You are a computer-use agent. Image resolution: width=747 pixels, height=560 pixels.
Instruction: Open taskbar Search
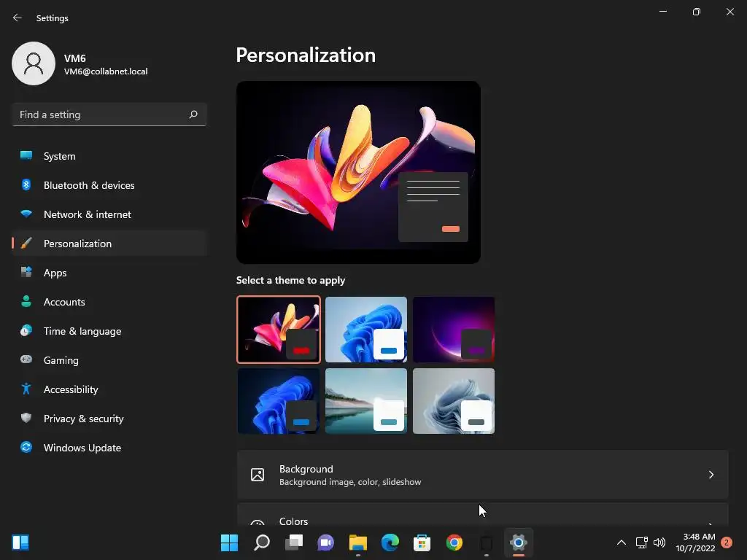click(262, 542)
